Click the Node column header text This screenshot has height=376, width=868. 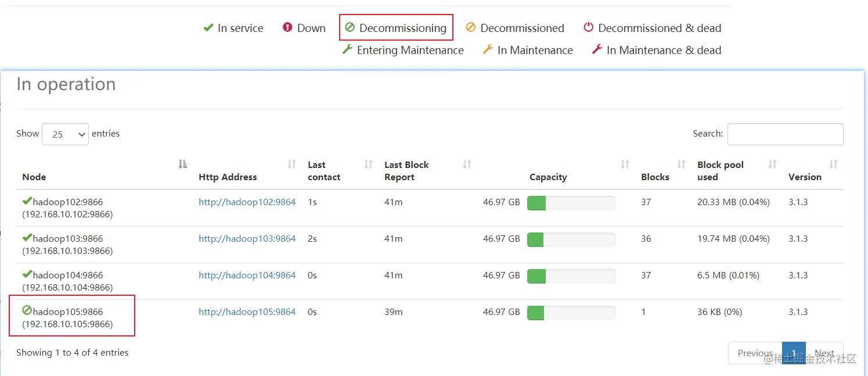34,177
